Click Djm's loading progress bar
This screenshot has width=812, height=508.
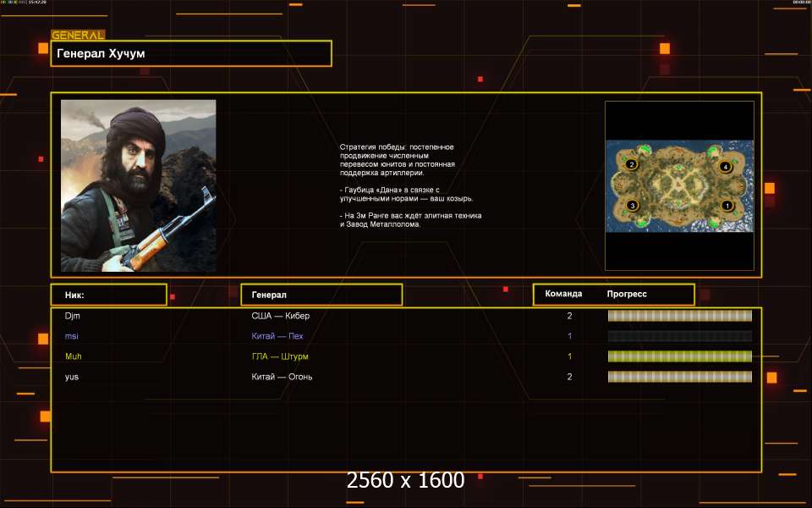(x=679, y=316)
